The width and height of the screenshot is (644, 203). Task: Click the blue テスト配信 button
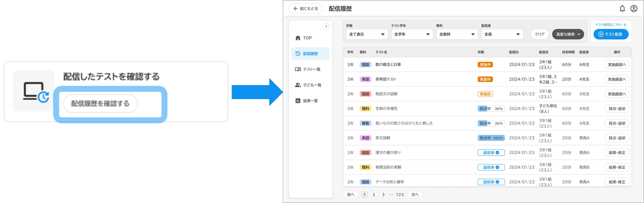[611, 35]
